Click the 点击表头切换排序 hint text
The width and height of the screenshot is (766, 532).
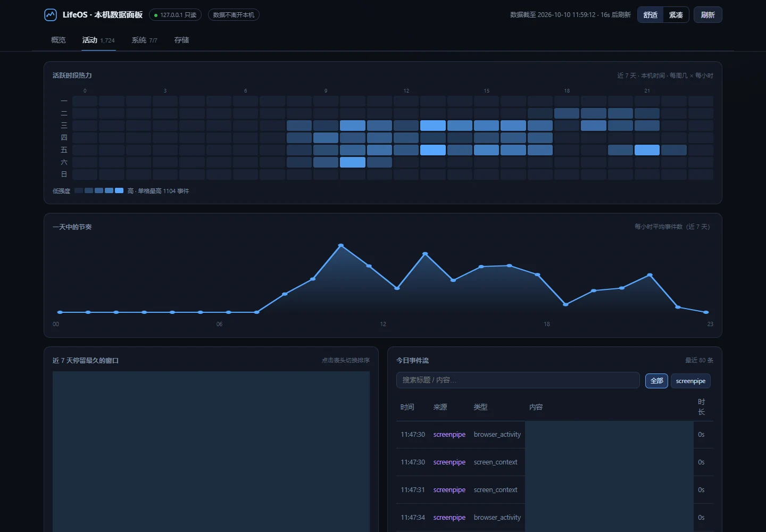[x=346, y=360]
